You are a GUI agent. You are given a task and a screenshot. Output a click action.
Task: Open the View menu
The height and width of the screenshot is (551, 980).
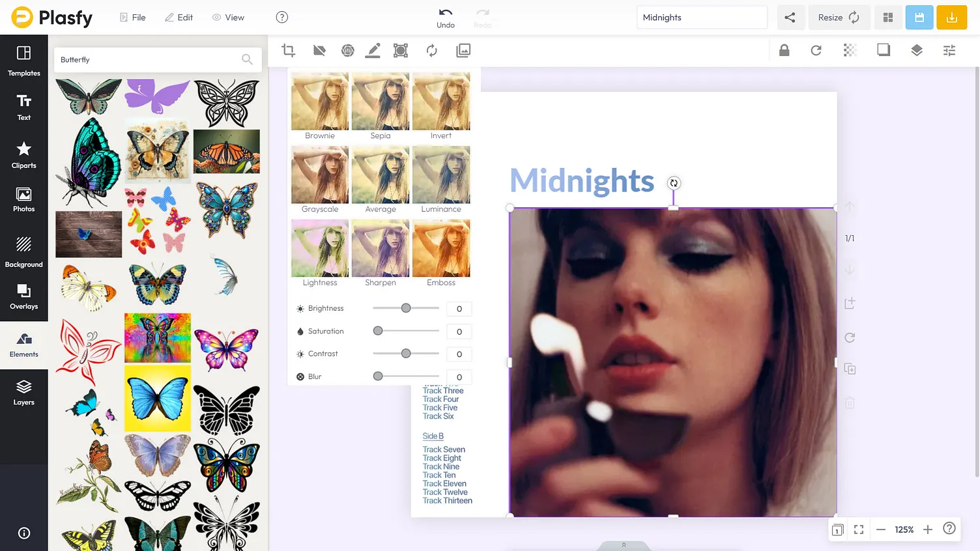228,18
